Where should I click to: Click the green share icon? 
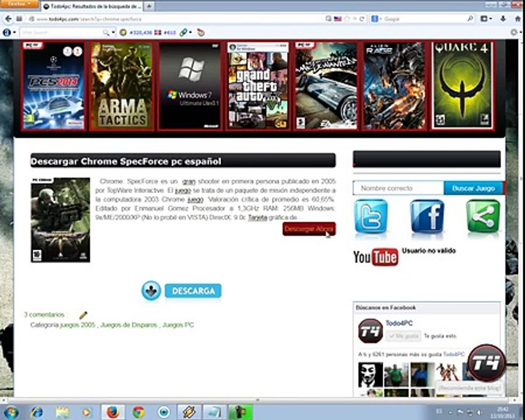482,216
